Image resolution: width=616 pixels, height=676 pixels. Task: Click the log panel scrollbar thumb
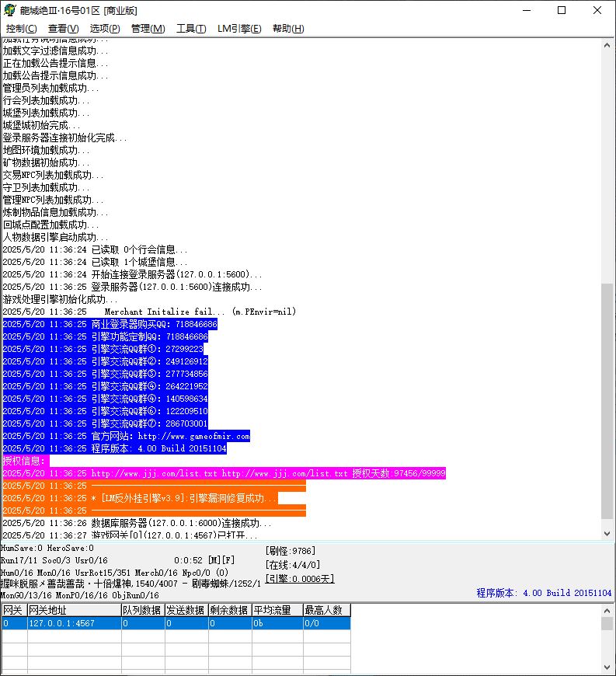click(607, 401)
